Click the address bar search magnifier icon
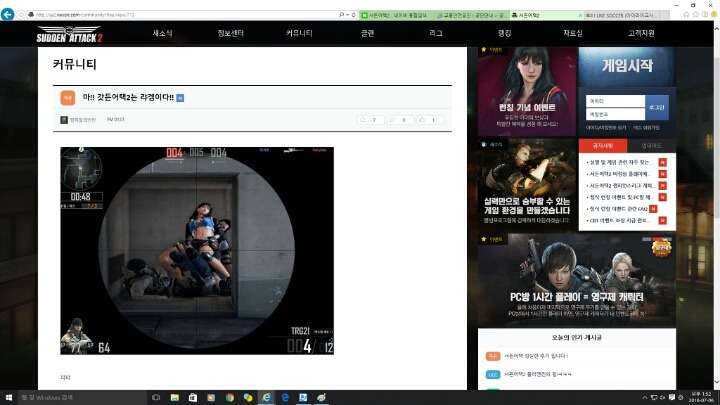720x405 pixels. click(x=341, y=15)
